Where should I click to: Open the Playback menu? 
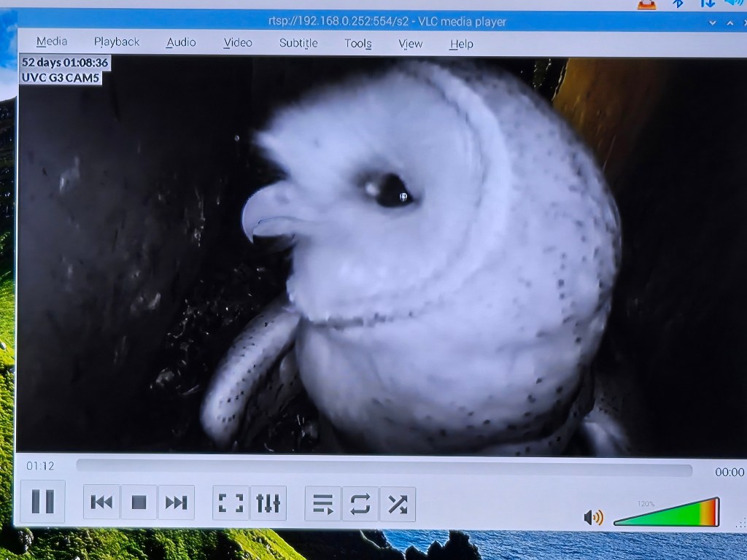point(117,42)
